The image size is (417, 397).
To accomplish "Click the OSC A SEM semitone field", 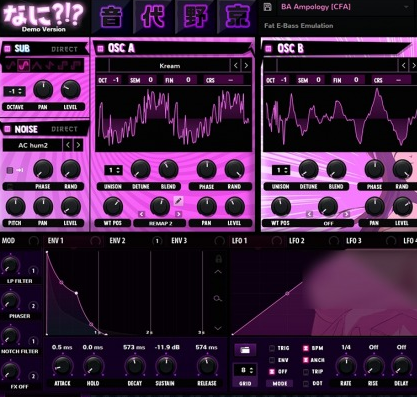I will pos(142,80).
